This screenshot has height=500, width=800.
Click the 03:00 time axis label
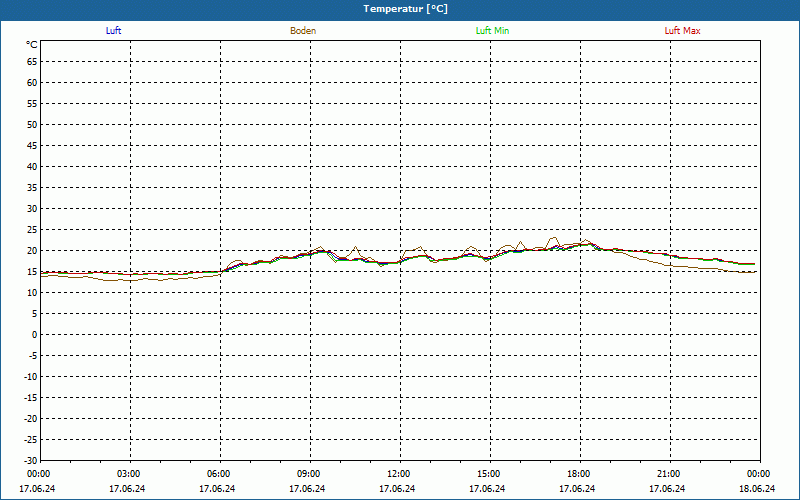129,474
